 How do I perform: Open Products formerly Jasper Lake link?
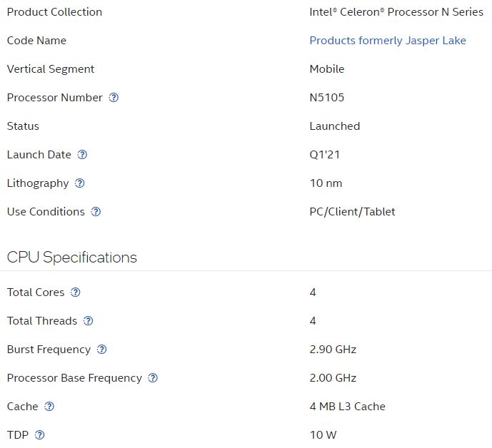pos(388,41)
